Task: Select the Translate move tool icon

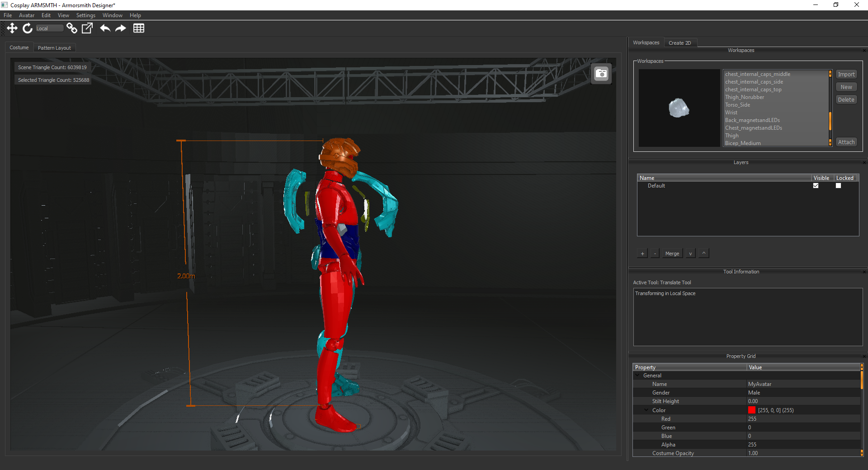Action: (12, 28)
